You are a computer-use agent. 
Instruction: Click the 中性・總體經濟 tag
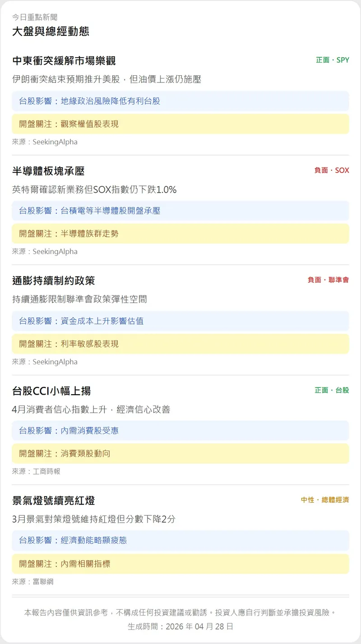tap(325, 500)
